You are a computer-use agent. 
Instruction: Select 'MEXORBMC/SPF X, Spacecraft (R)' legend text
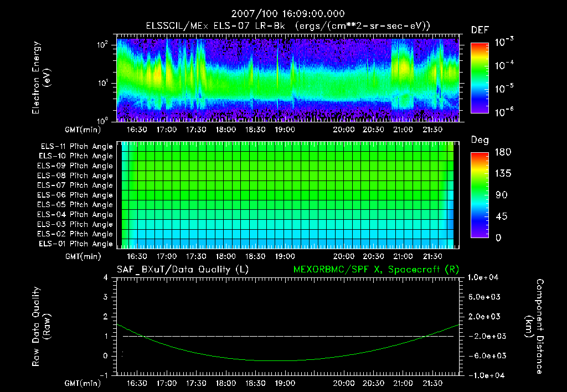point(376,270)
